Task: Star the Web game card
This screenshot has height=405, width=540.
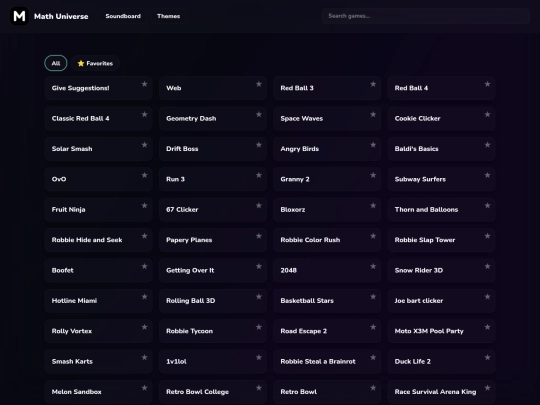Action: tap(259, 84)
